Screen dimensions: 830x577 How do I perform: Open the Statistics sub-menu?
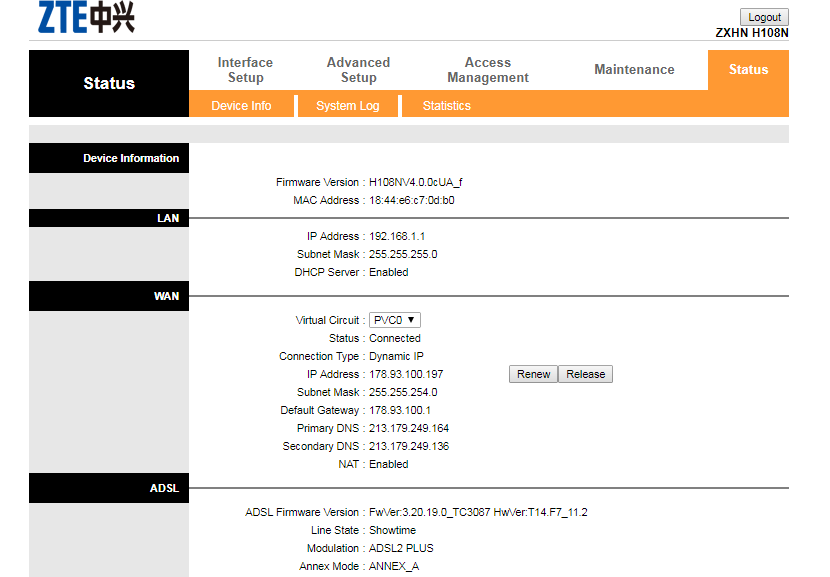[446, 106]
